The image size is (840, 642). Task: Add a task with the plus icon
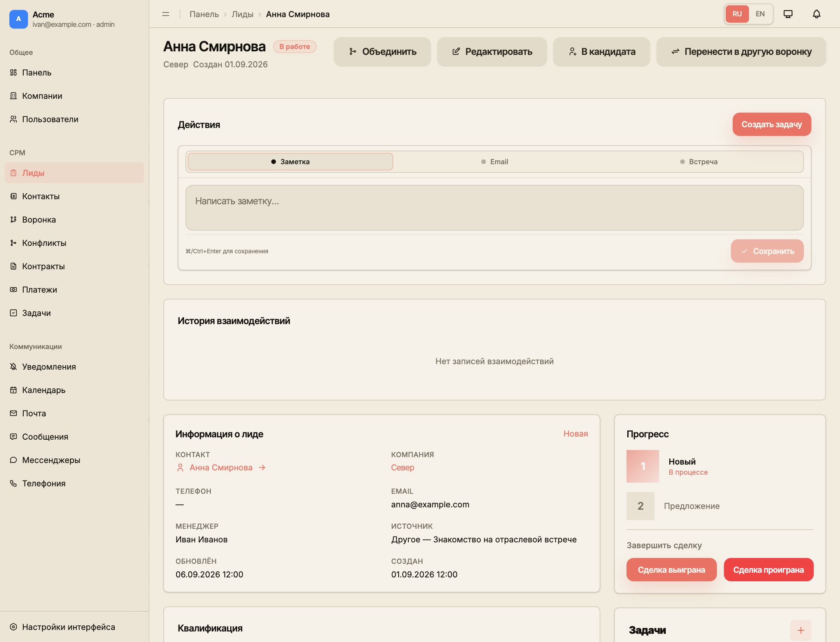pos(801,630)
